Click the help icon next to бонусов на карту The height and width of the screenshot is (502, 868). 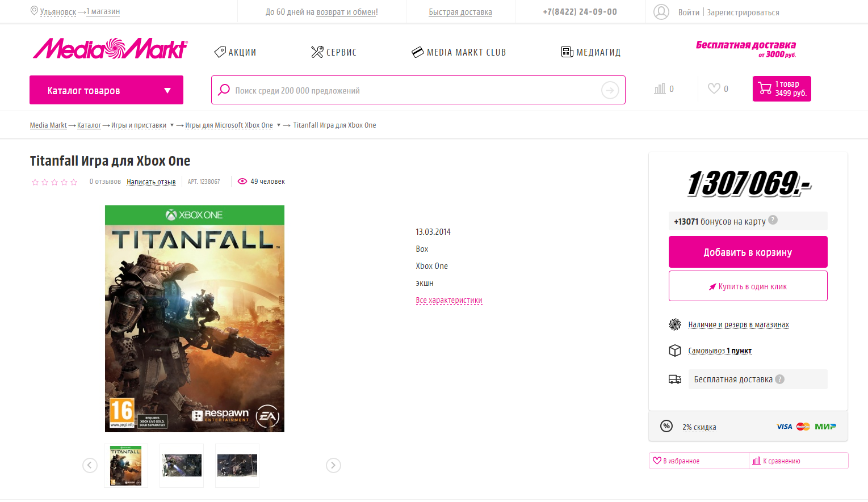coord(773,220)
